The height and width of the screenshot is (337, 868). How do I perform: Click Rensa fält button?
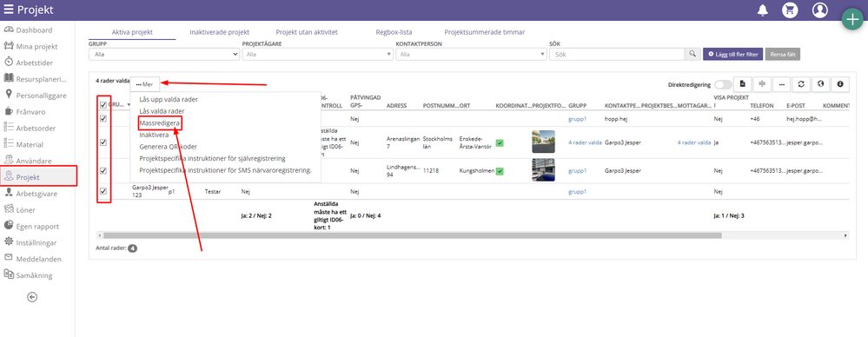click(782, 54)
